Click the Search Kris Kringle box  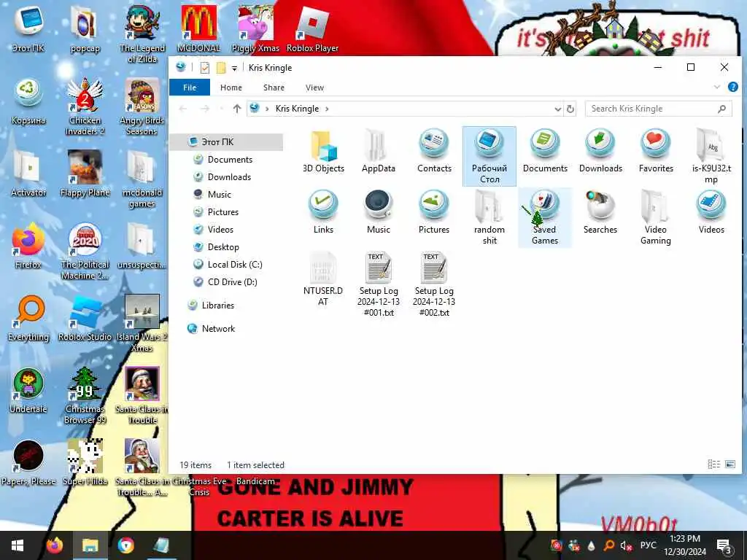(x=659, y=109)
